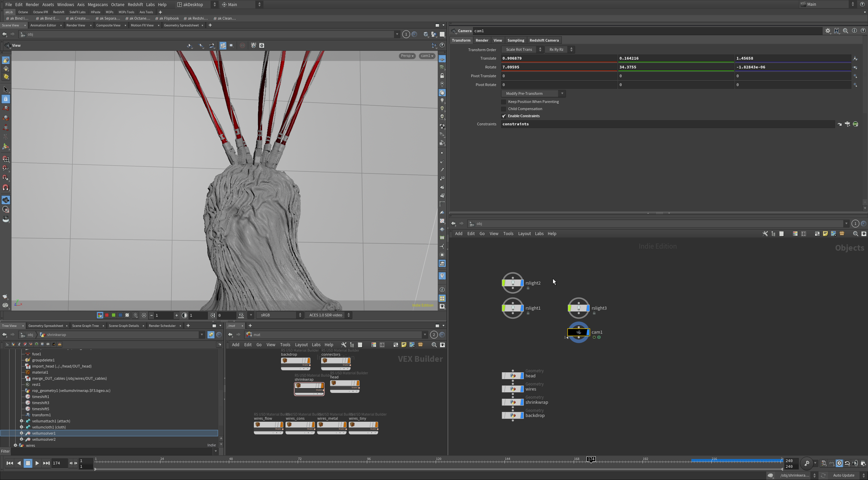Click the viewport help question-mark icon
The image size is (868, 480).
point(442,45)
